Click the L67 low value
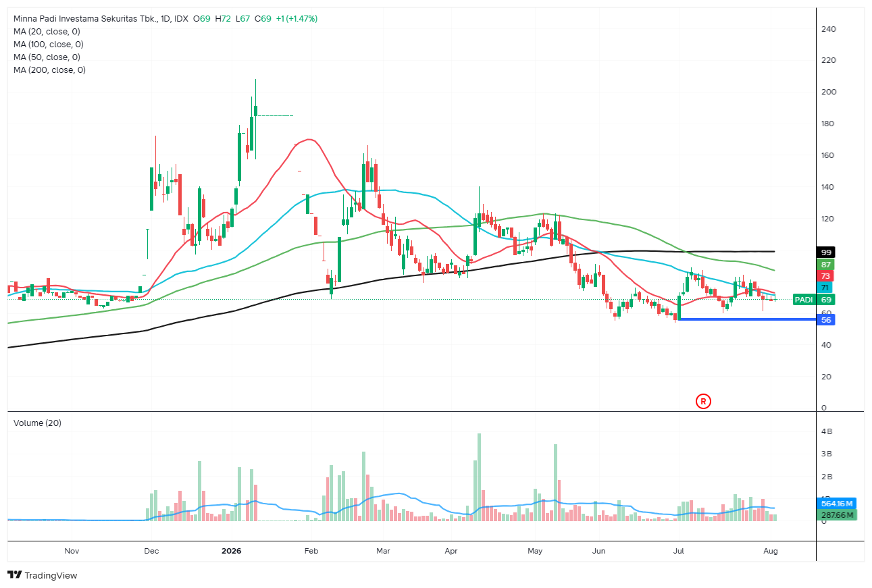Screen dimensions: 872x588 [244, 19]
